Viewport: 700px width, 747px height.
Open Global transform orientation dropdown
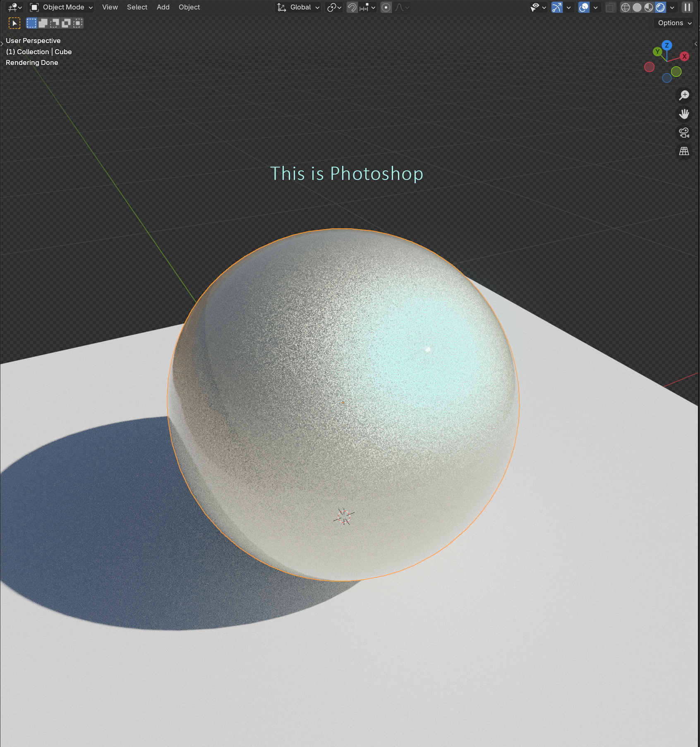tap(298, 7)
